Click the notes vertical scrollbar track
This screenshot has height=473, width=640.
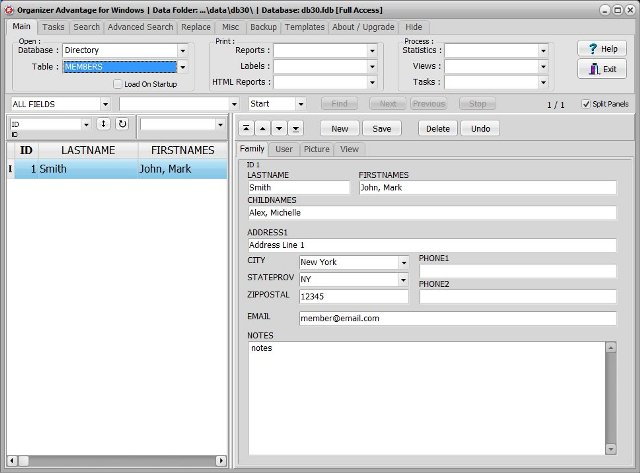coord(611,398)
